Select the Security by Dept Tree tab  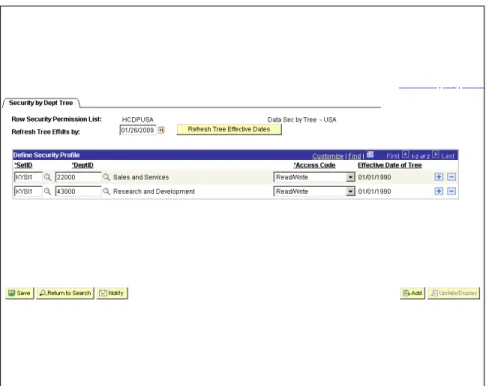(x=41, y=103)
